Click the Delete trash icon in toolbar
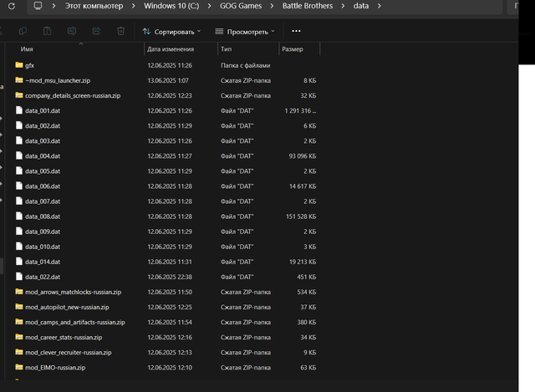This screenshot has height=392, width=535. tap(120, 31)
